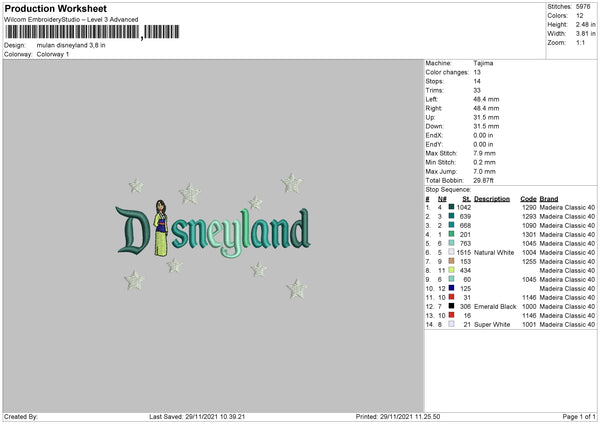The image size is (600, 424).
Task: Click the red swatch beside stitch count 31
Action: [451, 297]
